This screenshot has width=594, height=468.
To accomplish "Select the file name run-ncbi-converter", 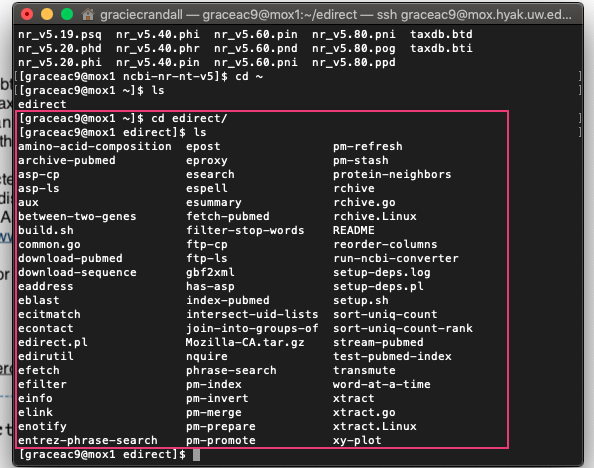I will [396, 258].
